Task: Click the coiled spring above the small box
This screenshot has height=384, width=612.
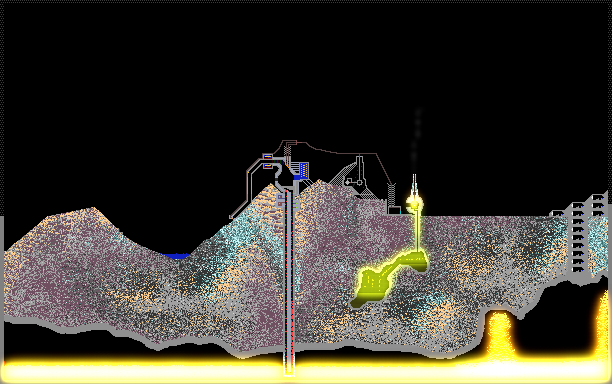Action: (x=391, y=194)
